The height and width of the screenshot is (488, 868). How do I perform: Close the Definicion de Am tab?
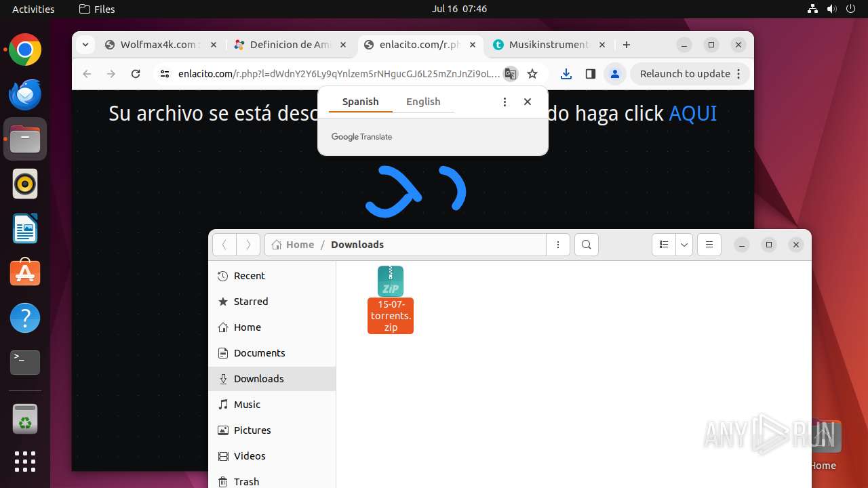[343, 45]
